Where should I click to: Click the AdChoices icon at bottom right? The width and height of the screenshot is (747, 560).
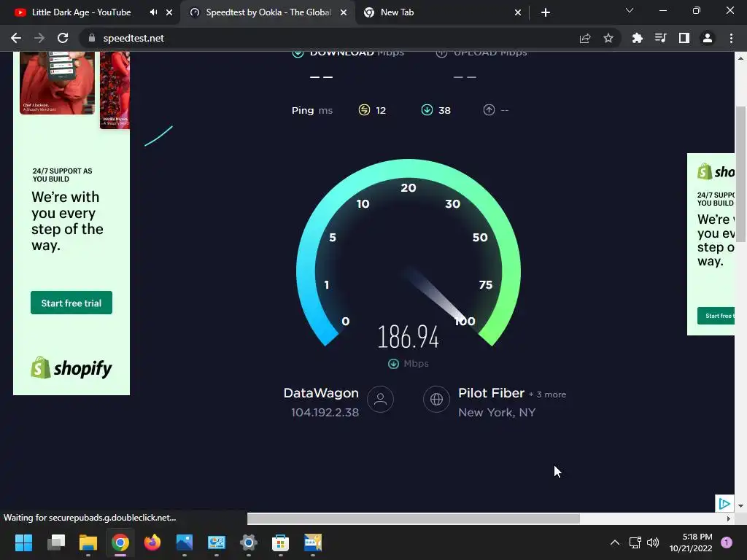point(724,503)
